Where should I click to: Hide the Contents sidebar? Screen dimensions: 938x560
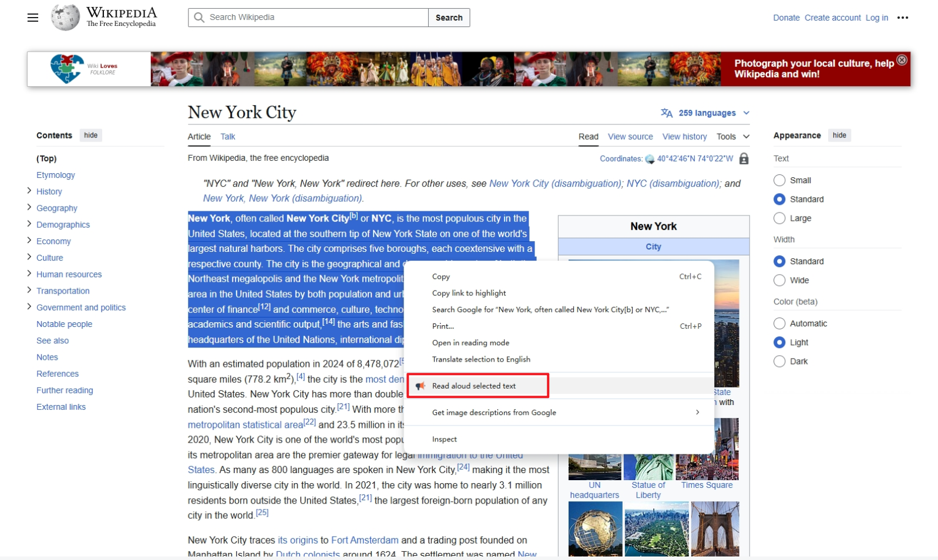point(91,136)
